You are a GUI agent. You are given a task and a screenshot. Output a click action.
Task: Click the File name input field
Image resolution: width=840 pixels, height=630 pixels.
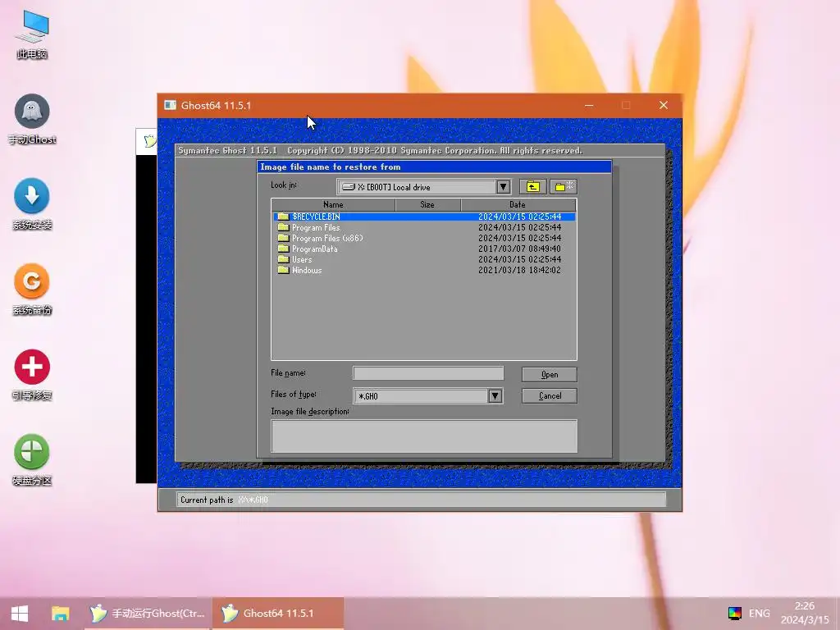tap(428, 373)
